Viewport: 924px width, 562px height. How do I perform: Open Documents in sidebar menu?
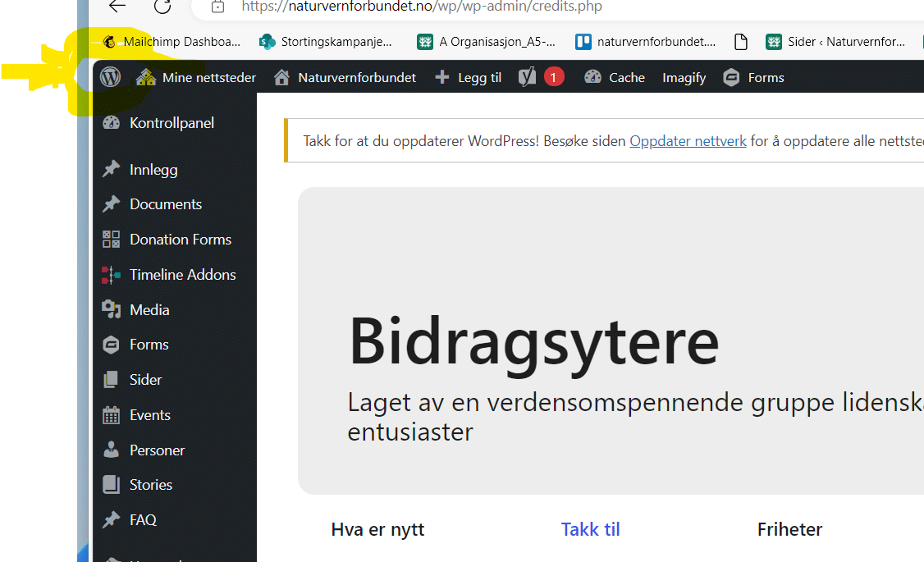165,204
